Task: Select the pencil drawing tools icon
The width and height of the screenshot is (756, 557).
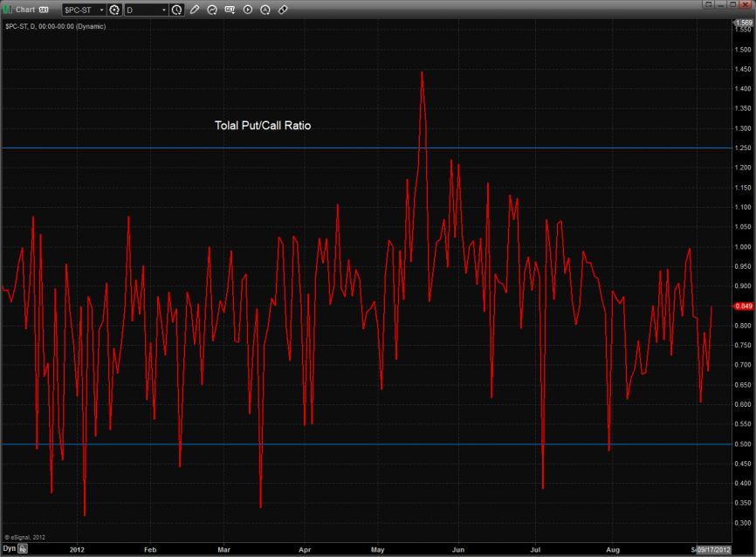Action: 195,10
